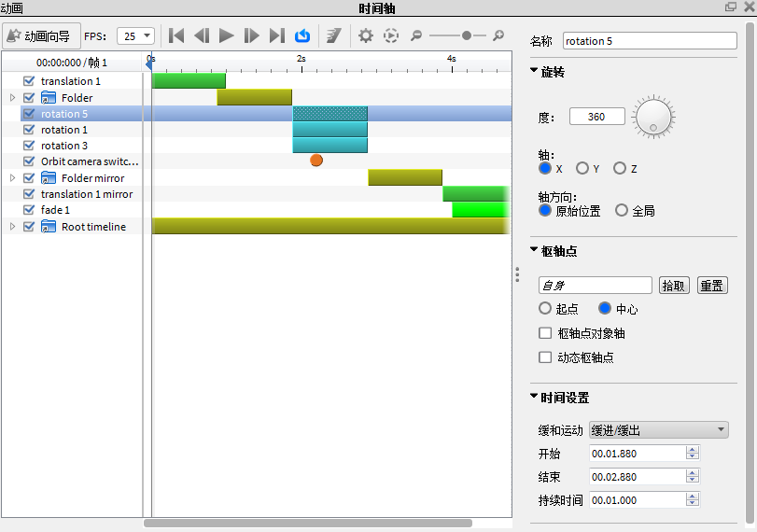Expand the Root timeline tree item
Screen dimensions: 757x532
coord(12,227)
